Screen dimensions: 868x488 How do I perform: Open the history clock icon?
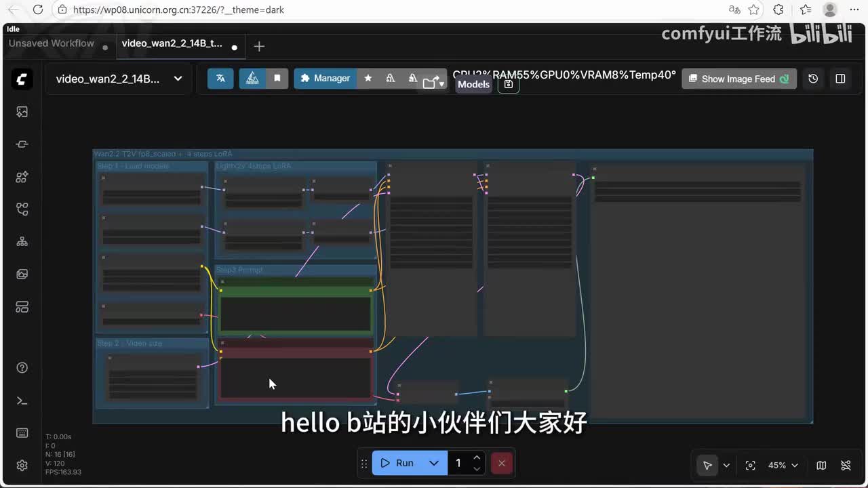(x=813, y=79)
